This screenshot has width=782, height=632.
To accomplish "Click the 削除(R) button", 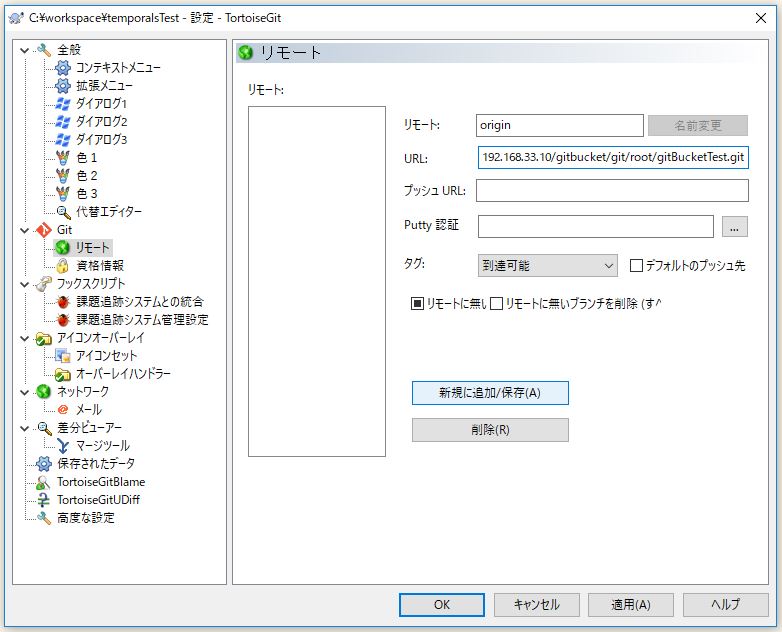I will tap(490, 430).
